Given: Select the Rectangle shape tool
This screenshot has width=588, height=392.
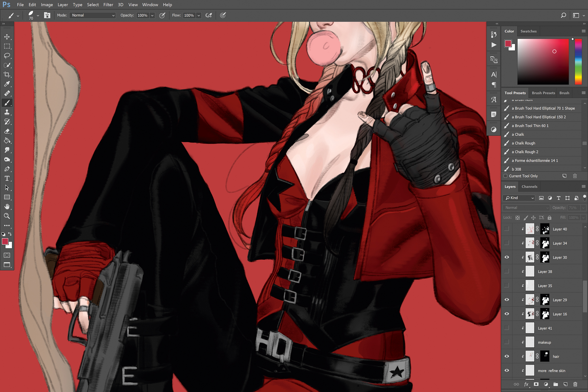Looking at the screenshot, I should click(x=7, y=197).
